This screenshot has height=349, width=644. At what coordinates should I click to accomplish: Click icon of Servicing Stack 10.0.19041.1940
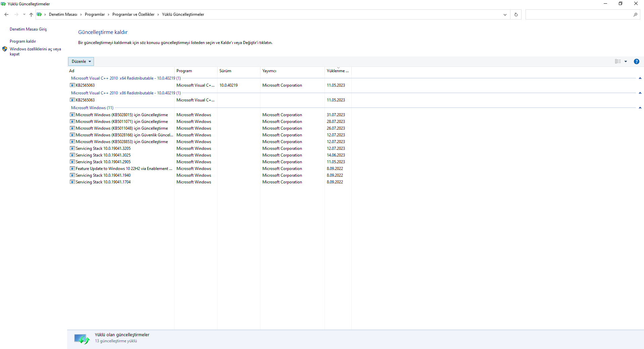72,175
